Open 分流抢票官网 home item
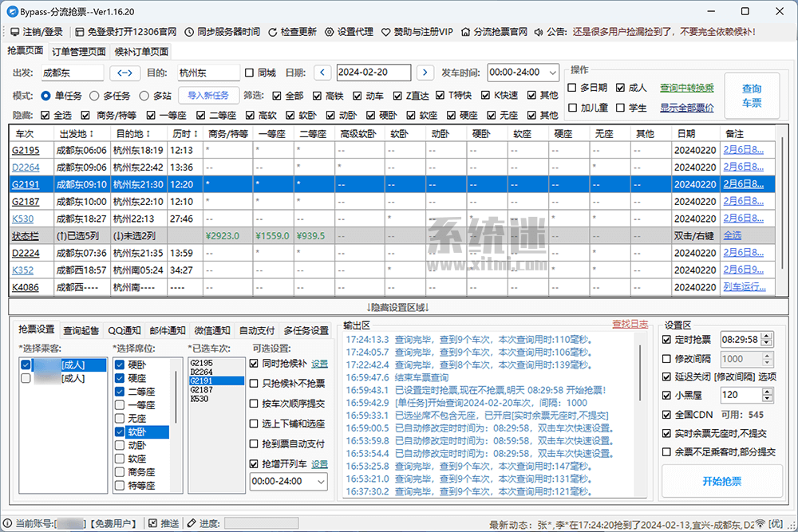The width and height of the screenshot is (798, 532). (x=494, y=32)
